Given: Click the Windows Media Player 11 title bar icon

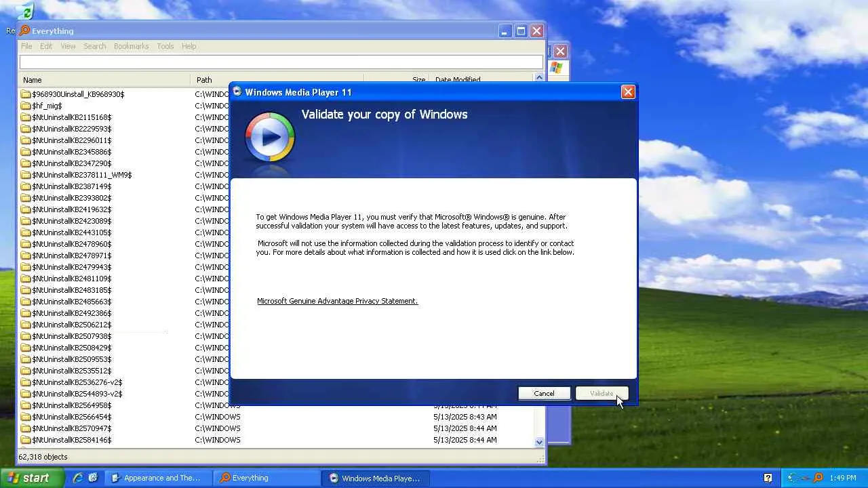Looking at the screenshot, I should (x=237, y=91).
